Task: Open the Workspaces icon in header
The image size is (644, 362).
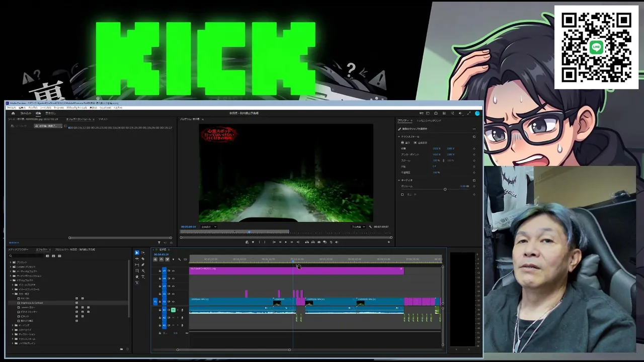Action: click(x=428, y=113)
